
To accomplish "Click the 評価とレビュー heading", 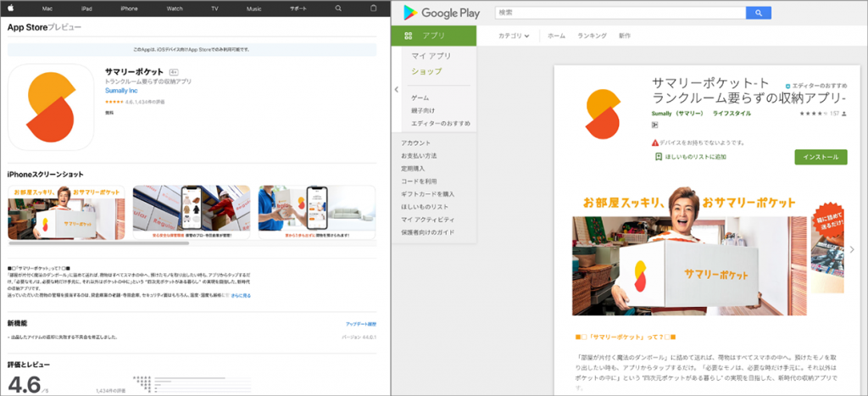I will click(29, 365).
